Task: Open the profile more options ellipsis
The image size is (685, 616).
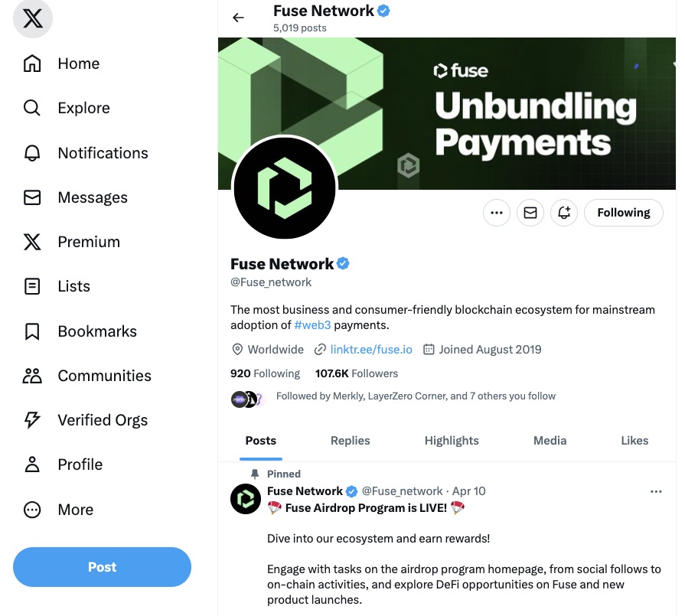Action: pyautogui.click(x=496, y=213)
